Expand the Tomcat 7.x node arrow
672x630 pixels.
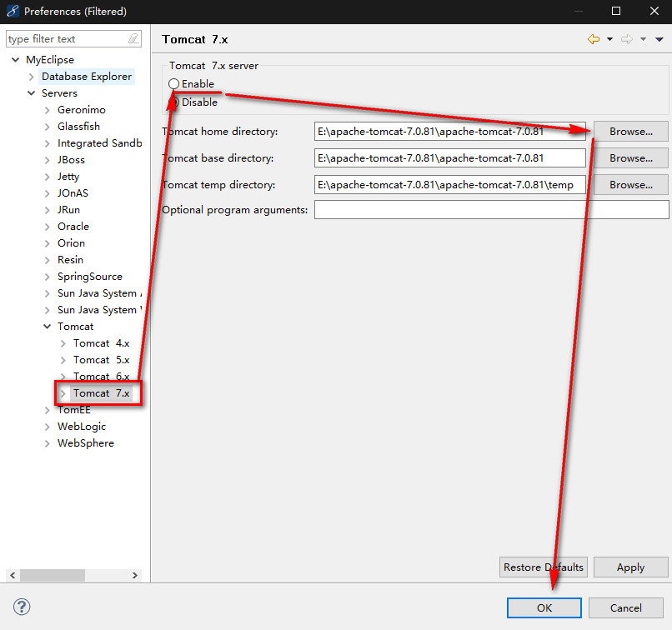click(x=63, y=393)
